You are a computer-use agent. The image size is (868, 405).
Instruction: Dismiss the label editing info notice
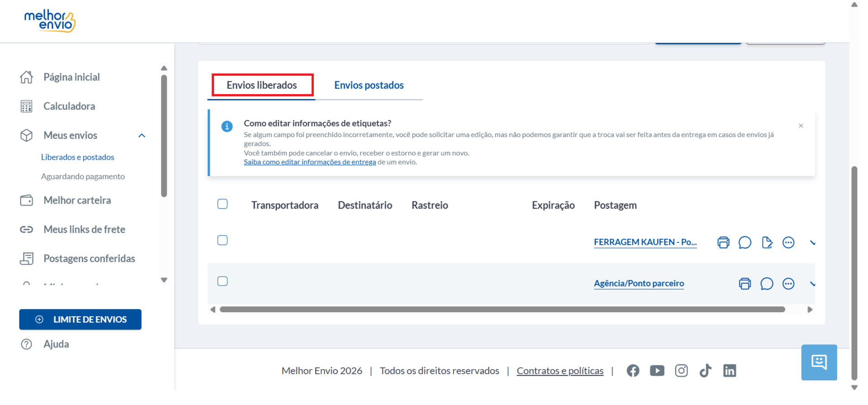[801, 126]
